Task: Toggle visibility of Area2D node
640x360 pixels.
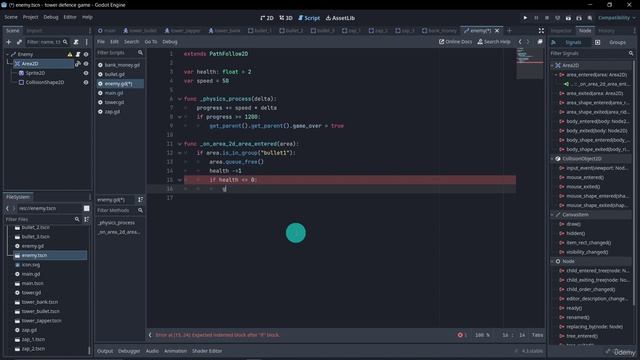Action: coord(86,64)
